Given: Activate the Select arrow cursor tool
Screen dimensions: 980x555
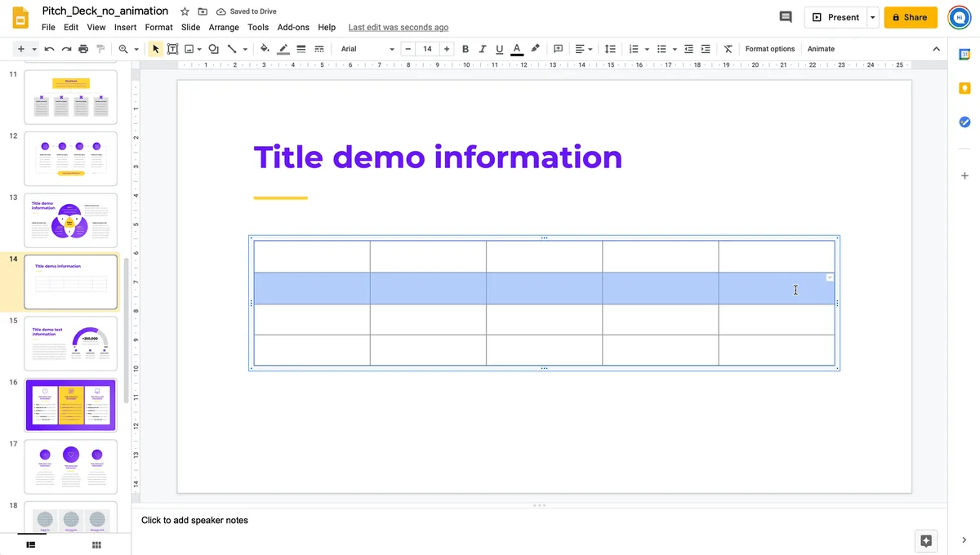Looking at the screenshot, I should [156, 49].
